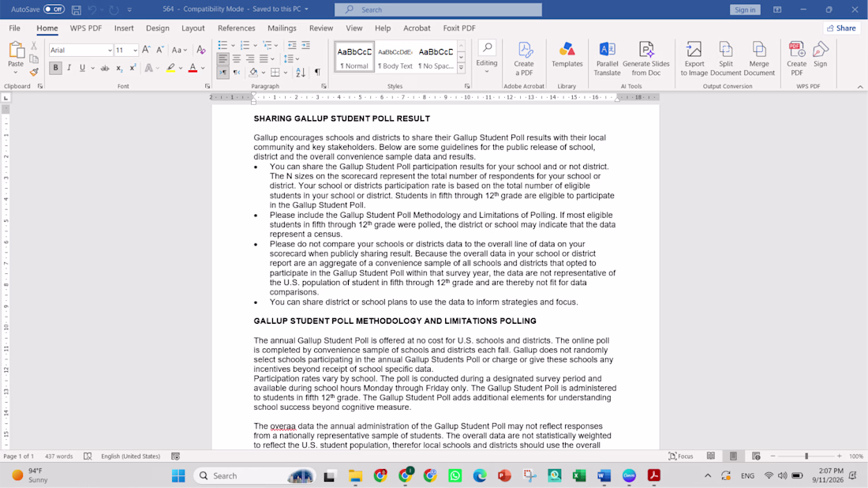Image resolution: width=868 pixels, height=488 pixels.
Task: Apply the No Spacing style
Action: pyautogui.click(x=436, y=57)
